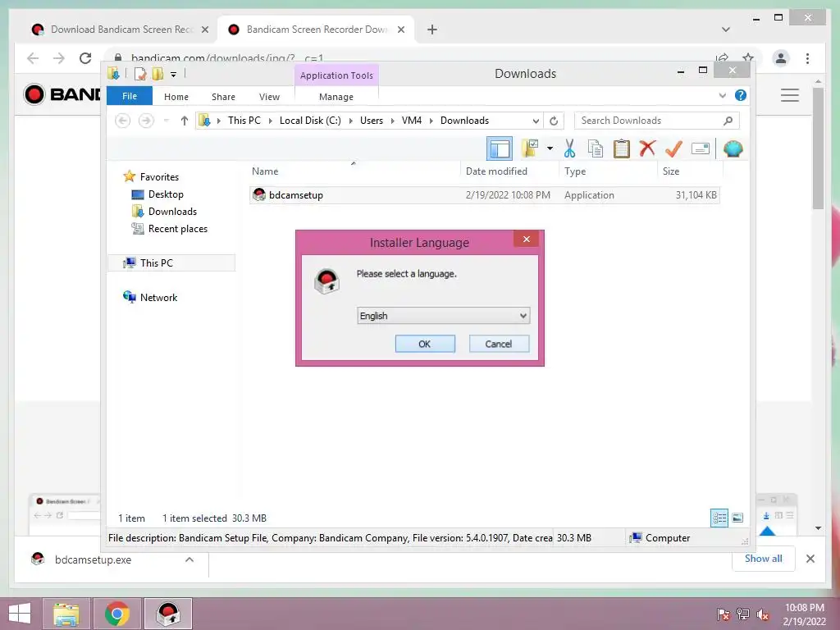The height and width of the screenshot is (630, 840).
Task: Bookmark page with star icon
Action: [748, 57]
